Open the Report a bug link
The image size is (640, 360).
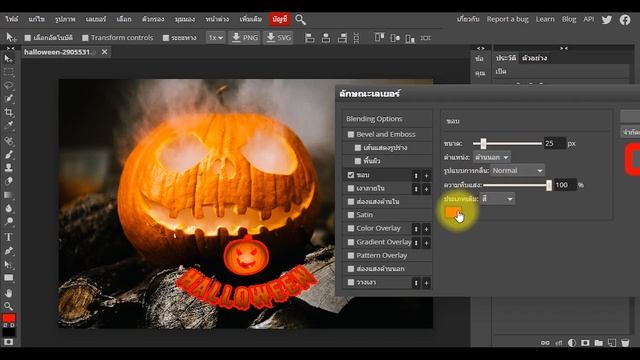(507, 19)
